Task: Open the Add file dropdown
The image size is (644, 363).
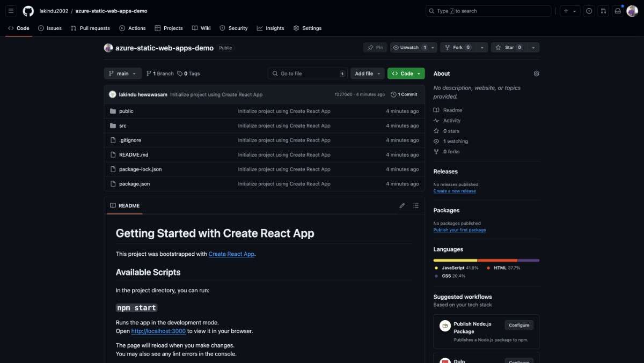Action: tap(367, 73)
